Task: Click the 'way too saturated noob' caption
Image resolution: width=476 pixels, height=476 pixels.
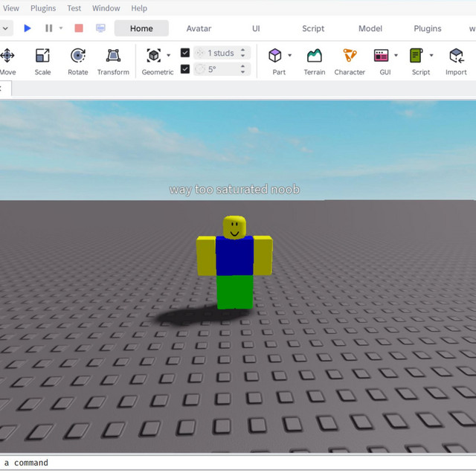Action: click(x=234, y=190)
